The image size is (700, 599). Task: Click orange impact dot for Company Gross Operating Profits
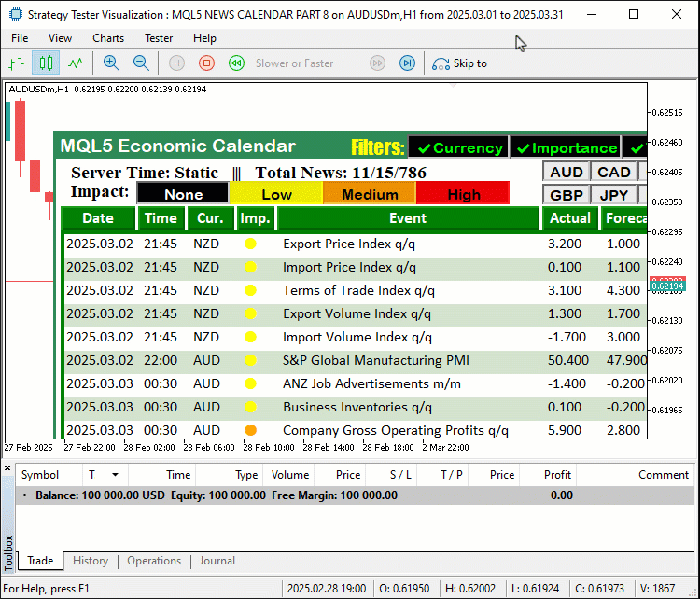click(x=250, y=430)
